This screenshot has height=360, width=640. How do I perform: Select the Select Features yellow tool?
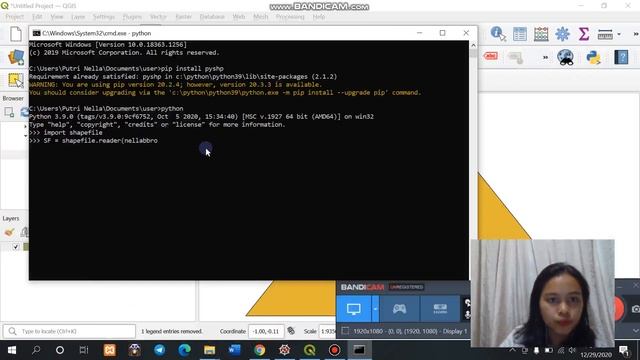tap(16, 80)
